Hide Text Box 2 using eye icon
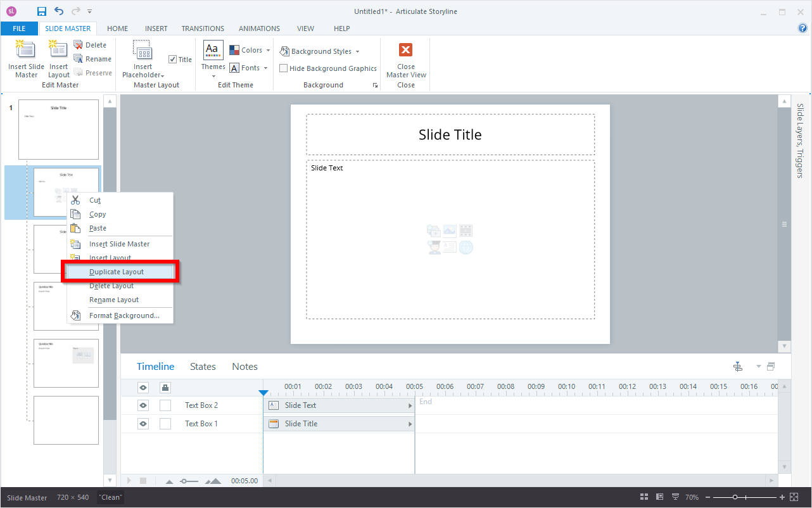812x508 pixels. [x=143, y=405]
